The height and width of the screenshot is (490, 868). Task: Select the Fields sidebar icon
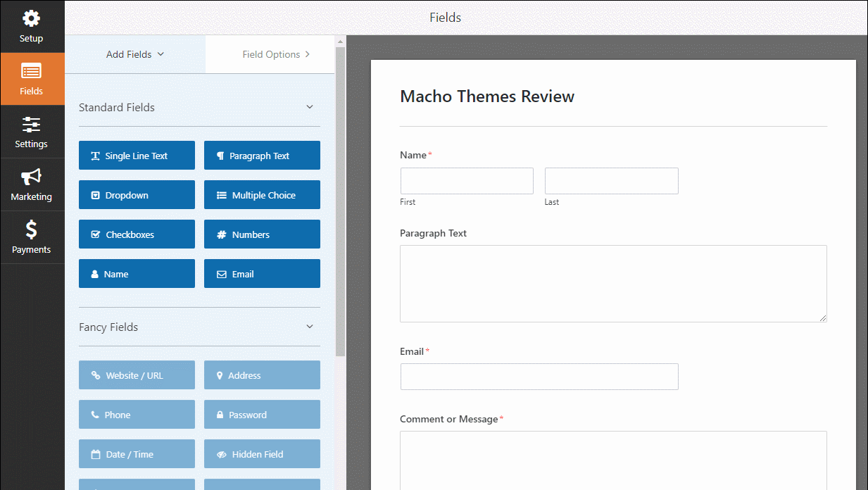point(31,71)
